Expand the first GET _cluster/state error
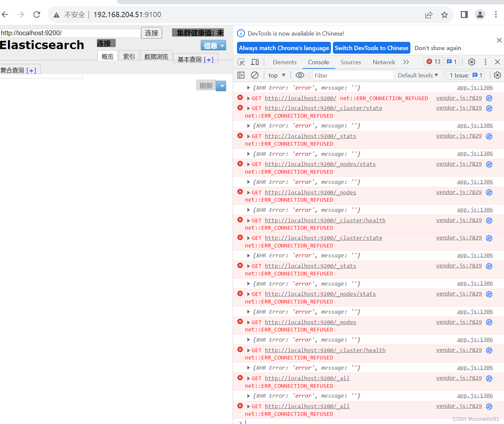Screen dimensions: 504x424 click(x=249, y=108)
